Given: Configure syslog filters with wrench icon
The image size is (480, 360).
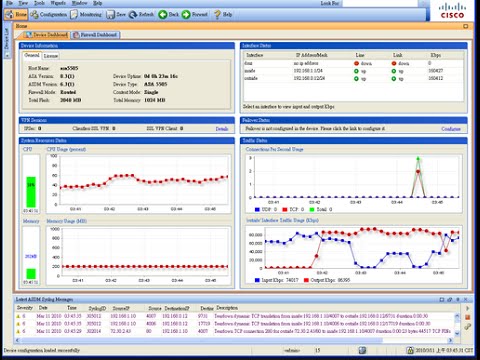Looking at the screenshot, I should pyautogui.click(x=468, y=327).
